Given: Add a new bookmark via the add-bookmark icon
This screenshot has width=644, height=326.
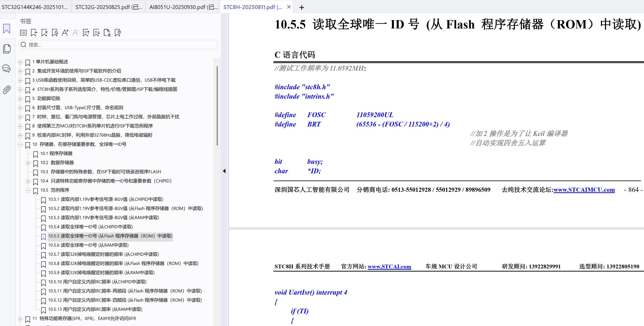Looking at the screenshot, I should [x=34, y=32].
